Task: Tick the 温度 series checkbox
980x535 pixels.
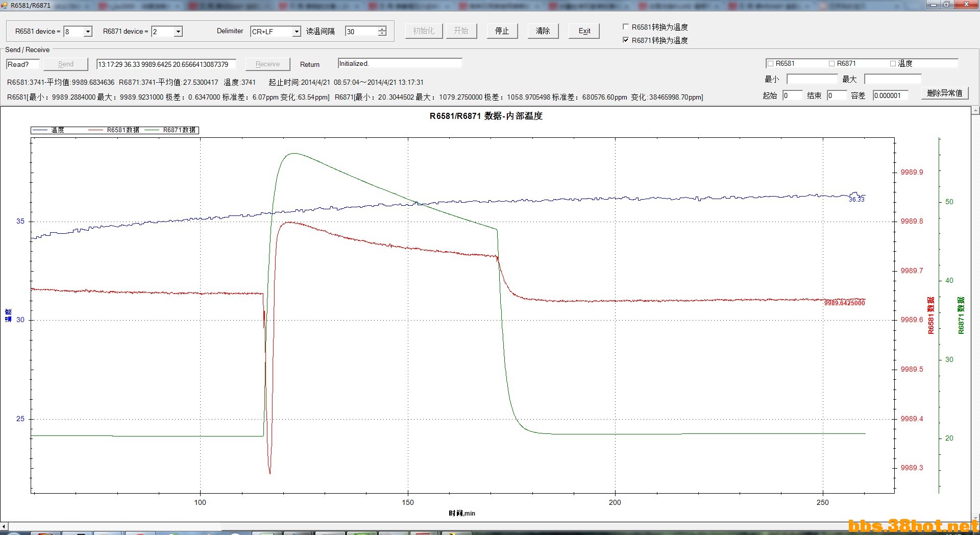Action: click(x=893, y=64)
